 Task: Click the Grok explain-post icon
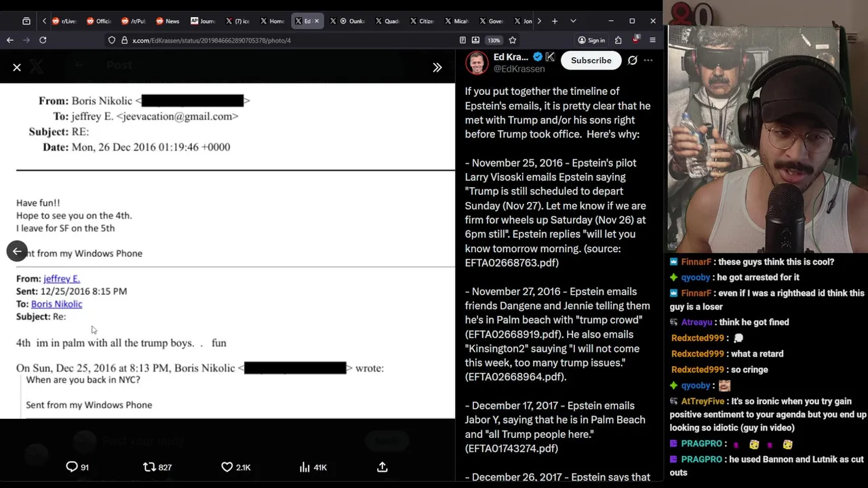[632, 60]
